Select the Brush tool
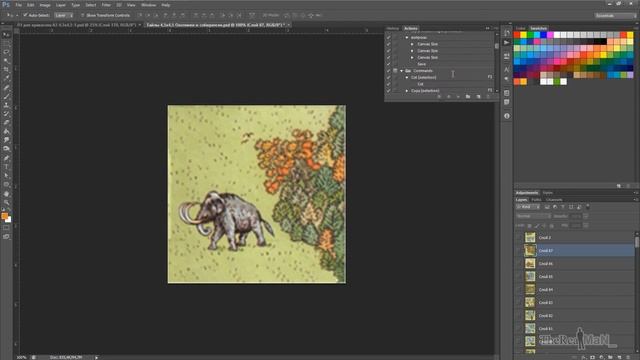Viewport: 640px width, 360px height. tap(6, 96)
